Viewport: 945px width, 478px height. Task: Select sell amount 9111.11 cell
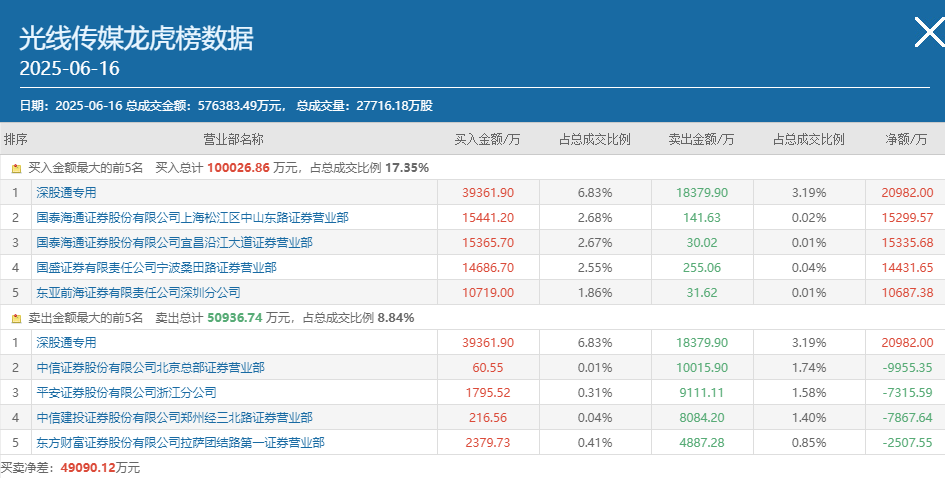(x=702, y=393)
